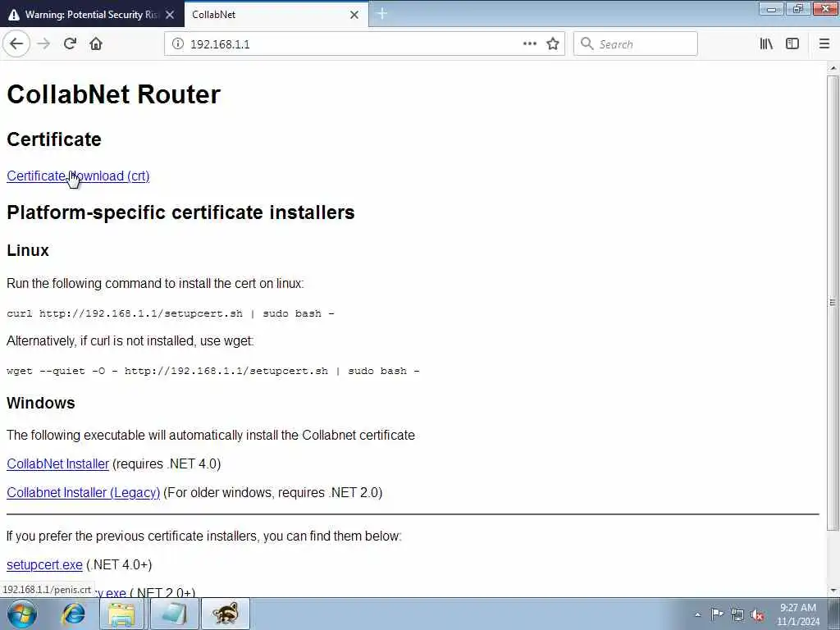Viewport: 840px width, 630px height.
Task: Open the Firefox home page
Action: click(x=96, y=43)
